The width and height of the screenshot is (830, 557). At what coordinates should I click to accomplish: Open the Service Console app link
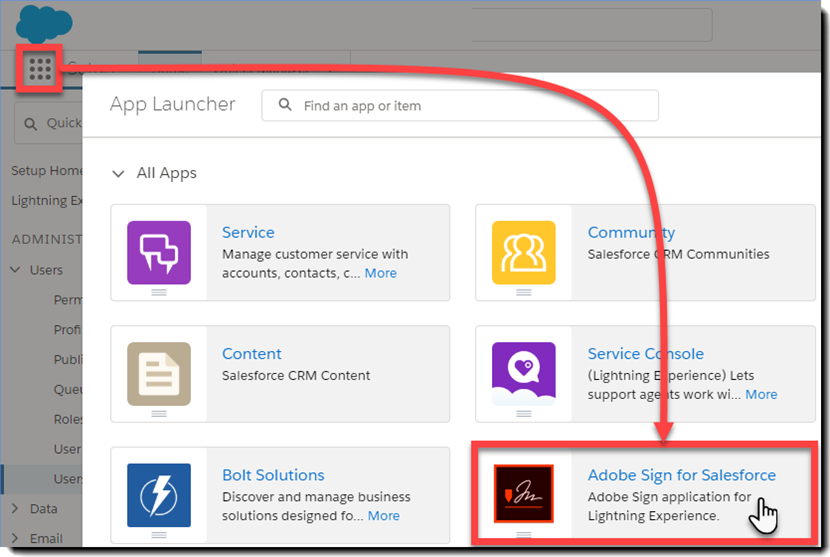click(646, 354)
